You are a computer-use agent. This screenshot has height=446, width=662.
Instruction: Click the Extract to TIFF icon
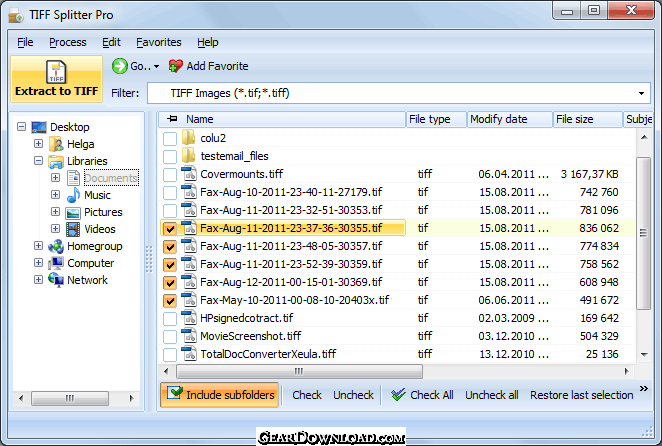coord(56,72)
